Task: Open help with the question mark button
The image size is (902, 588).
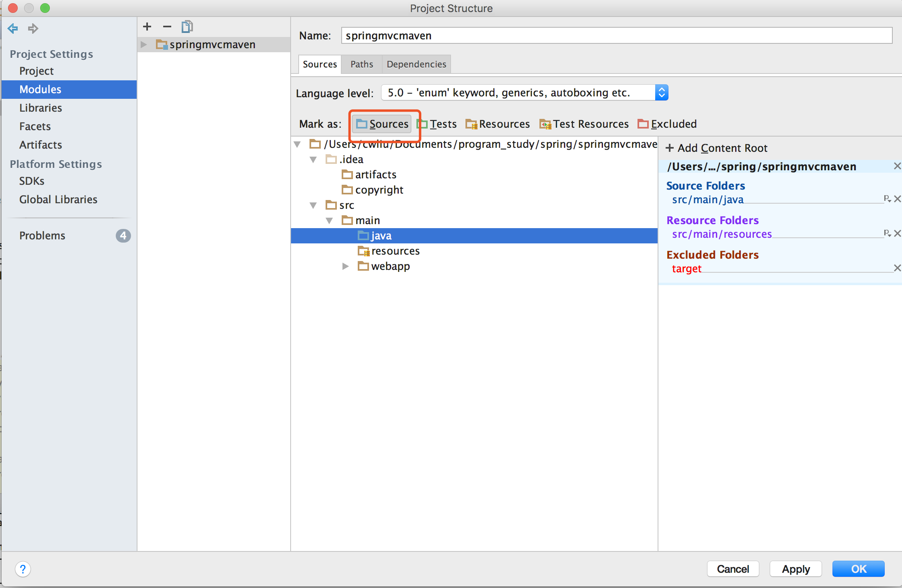Action: point(23,570)
